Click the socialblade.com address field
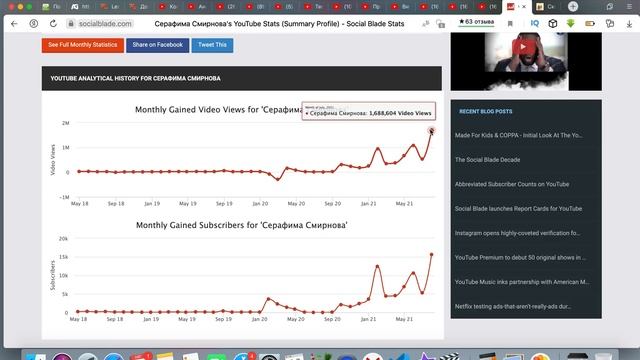 click(x=105, y=24)
